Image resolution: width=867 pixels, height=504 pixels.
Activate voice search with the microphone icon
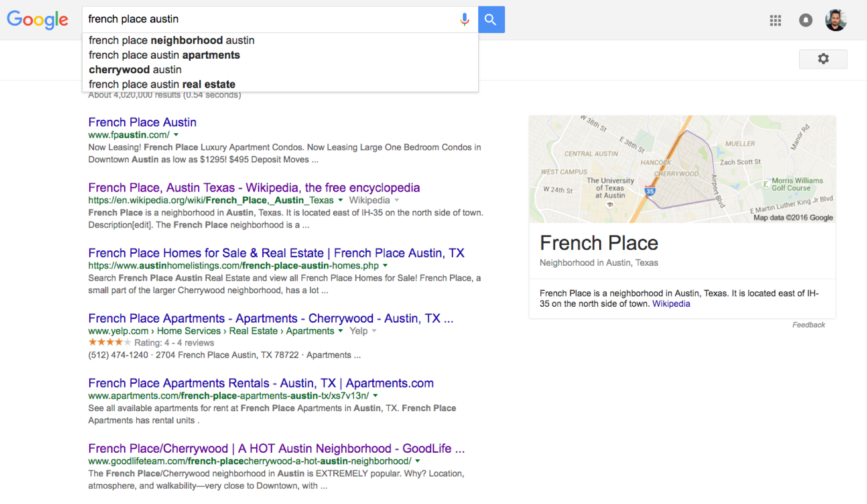464,19
